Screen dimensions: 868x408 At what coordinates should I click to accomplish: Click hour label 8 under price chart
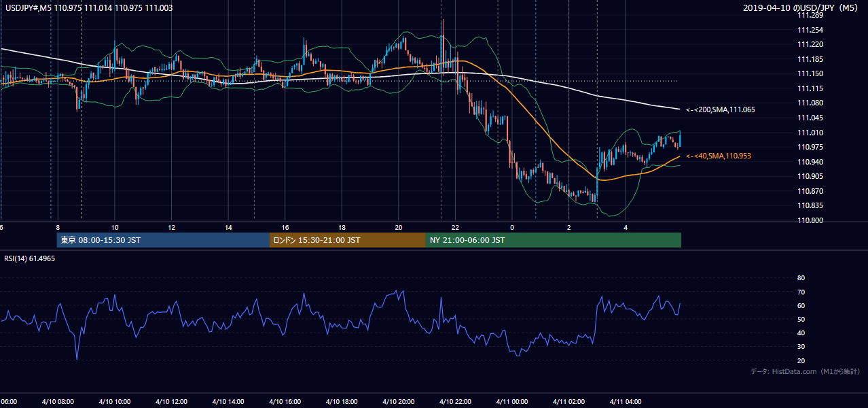click(58, 227)
